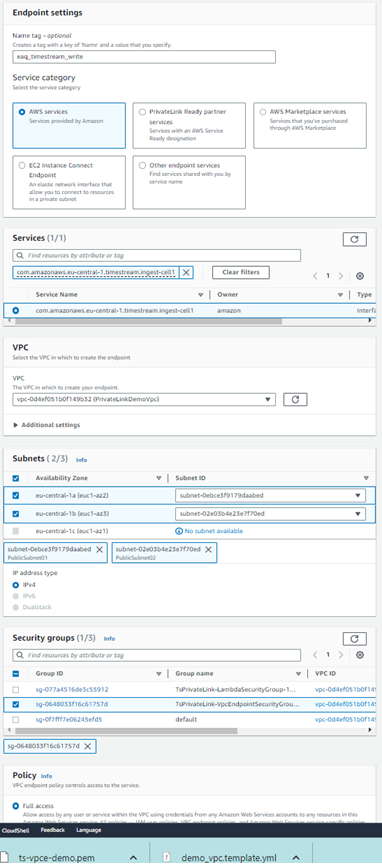
Task: Open Info link next to Policy
Action: pyautogui.click(x=46, y=776)
